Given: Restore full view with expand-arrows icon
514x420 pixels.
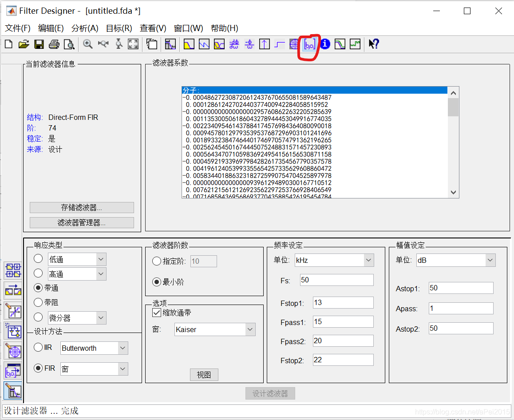Looking at the screenshot, I should [x=133, y=44].
